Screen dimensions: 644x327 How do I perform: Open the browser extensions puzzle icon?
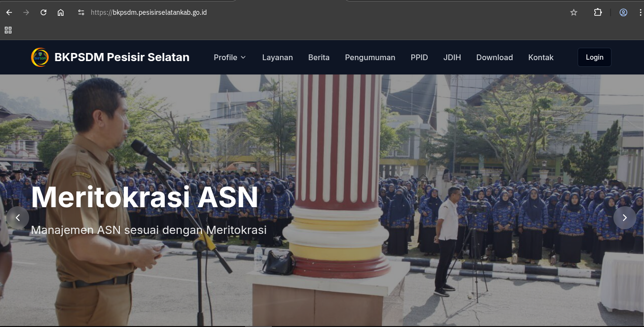(x=598, y=12)
